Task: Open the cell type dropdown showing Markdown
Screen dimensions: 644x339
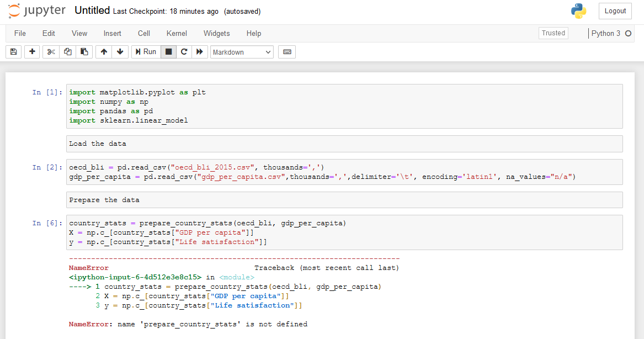Action: tap(240, 51)
